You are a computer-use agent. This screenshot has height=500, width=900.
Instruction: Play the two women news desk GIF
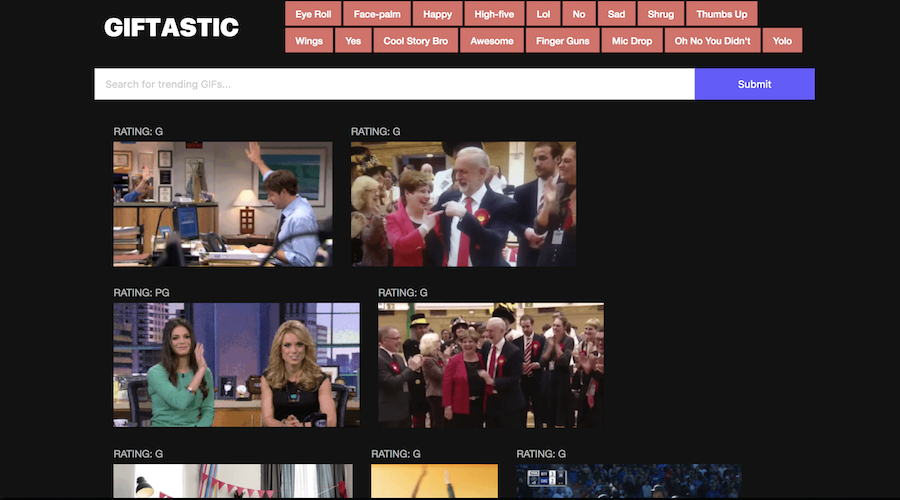[x=236, y=365]
